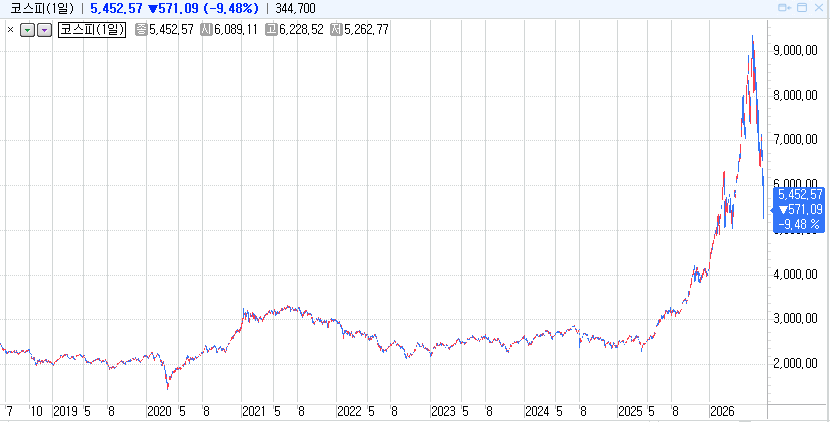Click the 고 high price badge
The height and width of the screenshot is (422, 830).
click(x=272, y=30)
